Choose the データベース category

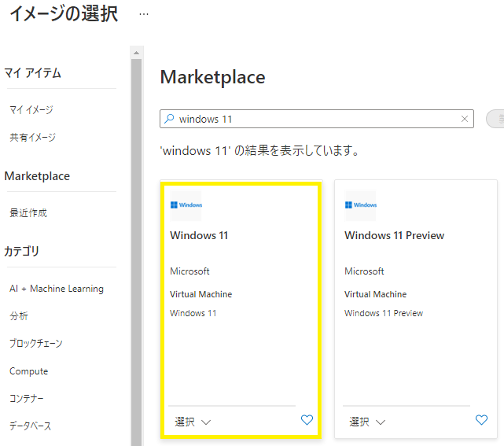(x=30, y=426)
